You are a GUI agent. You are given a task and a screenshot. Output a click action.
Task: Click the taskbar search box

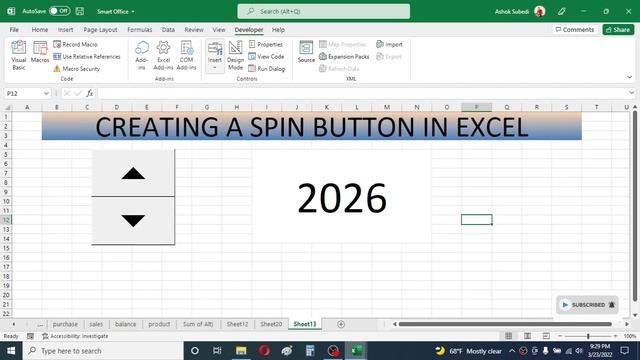click(103, 351)
